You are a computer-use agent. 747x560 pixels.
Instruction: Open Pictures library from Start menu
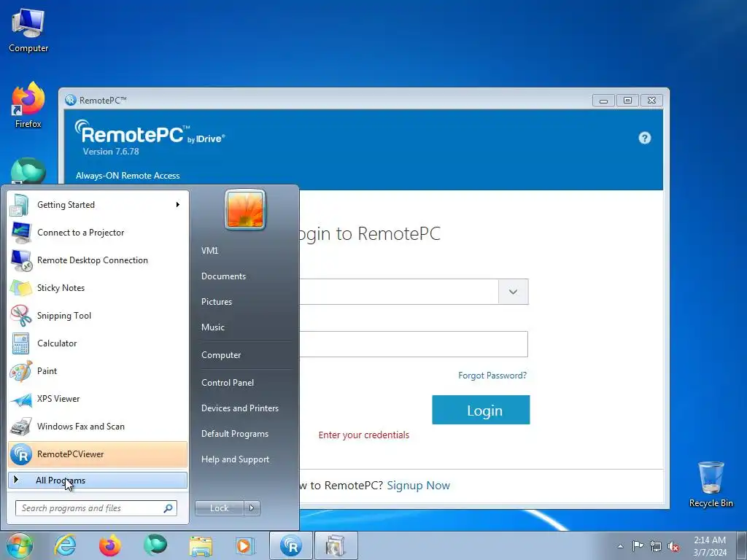coord(216,302)
